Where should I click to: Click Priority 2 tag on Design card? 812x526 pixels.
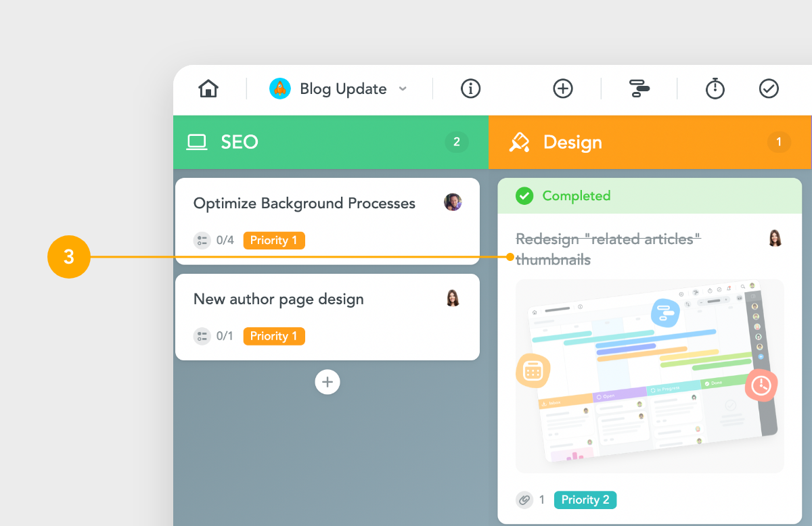[585, 500]
